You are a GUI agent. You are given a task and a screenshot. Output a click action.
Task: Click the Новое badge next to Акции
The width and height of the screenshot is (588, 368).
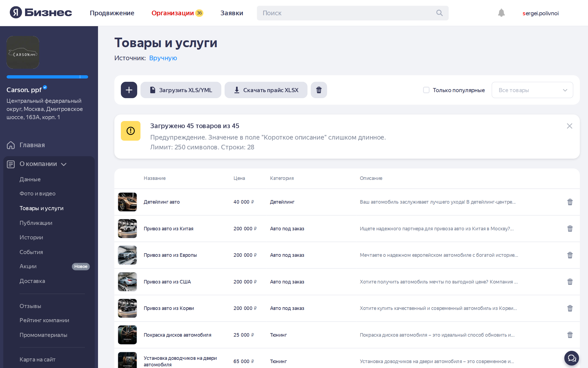pos(81,266)
